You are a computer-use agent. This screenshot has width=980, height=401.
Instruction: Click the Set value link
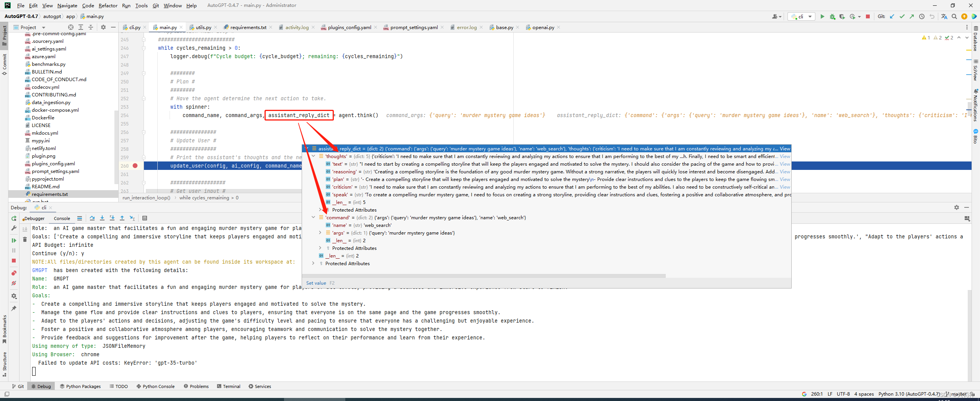click(x=316, y=283)
